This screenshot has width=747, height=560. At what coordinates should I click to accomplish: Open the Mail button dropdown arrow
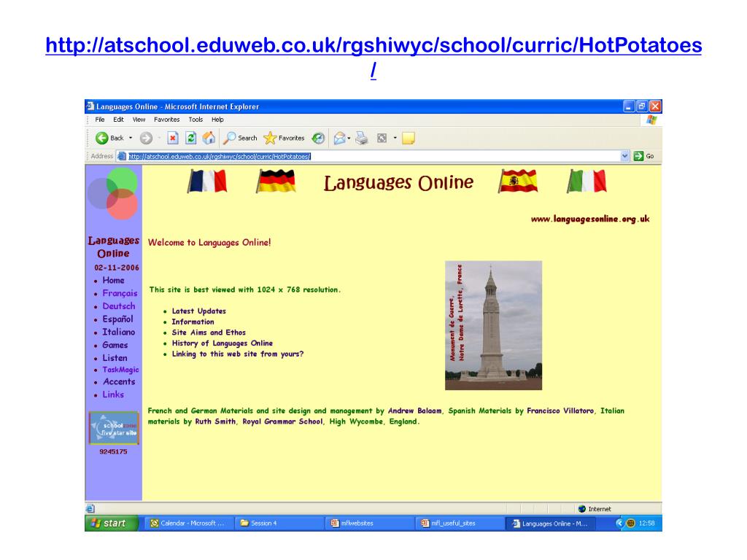point(349,138)
